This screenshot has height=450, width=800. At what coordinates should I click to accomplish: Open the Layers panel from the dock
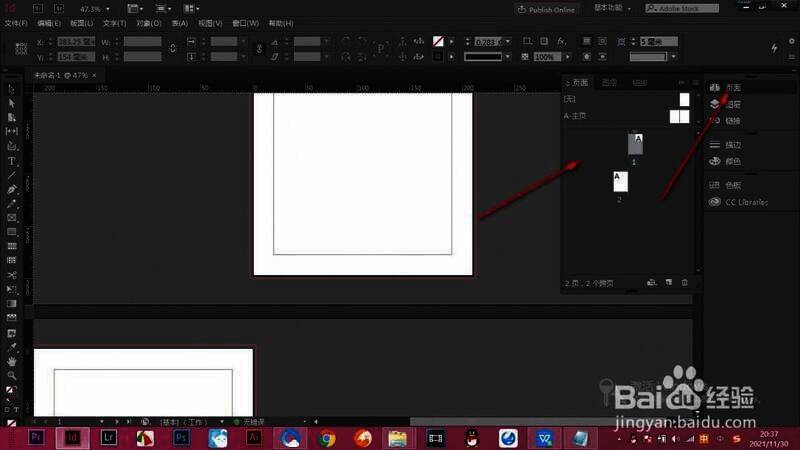tap(733, 104)
